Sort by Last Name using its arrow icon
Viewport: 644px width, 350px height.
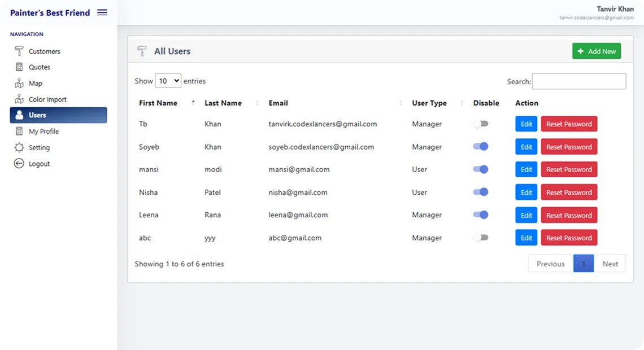pyautogui.click(x=257, y=103)
